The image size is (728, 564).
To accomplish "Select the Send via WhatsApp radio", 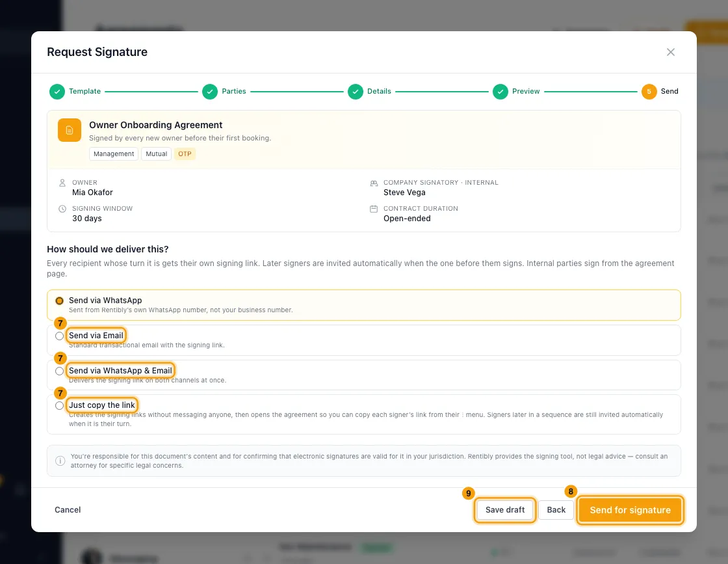I will coord(59,301).
